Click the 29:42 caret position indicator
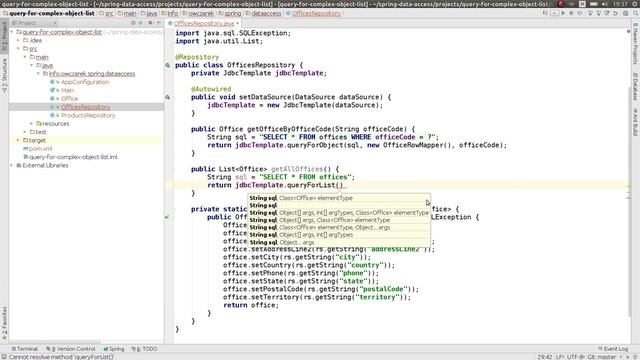Screen dimensions: 640x360 pyautogui.click(x=544, y=357)
